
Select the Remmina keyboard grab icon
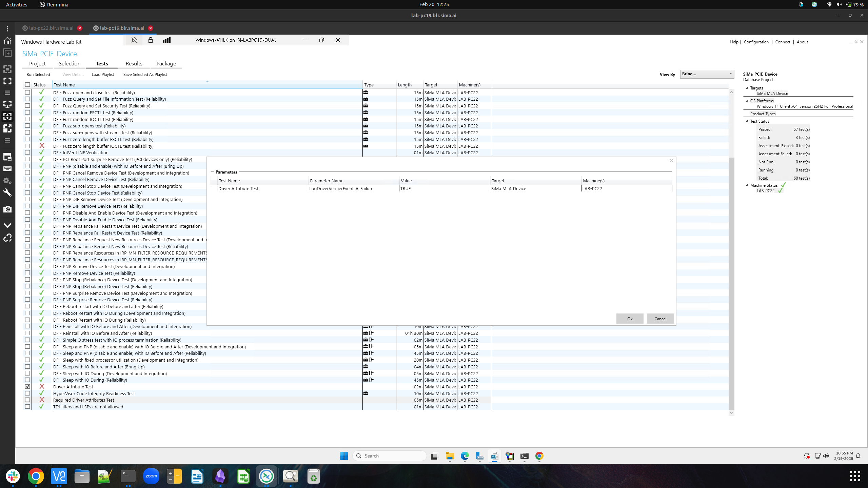(x=7, y=168)
